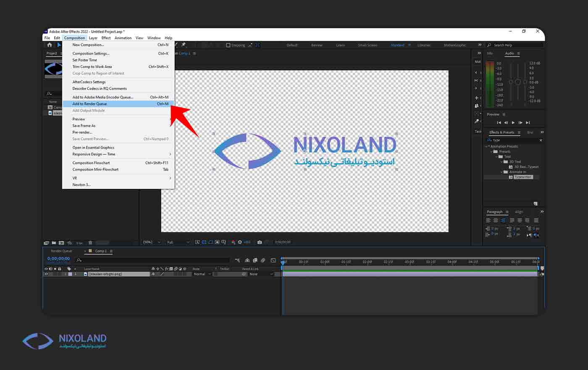Toggle frame blending icon in timeline
The width and height of the screenshot is (588, 370).
coord(255,260)
